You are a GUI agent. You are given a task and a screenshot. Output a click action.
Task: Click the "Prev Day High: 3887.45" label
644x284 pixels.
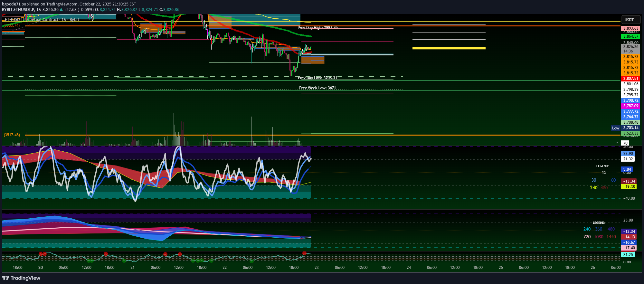(317, 28)
